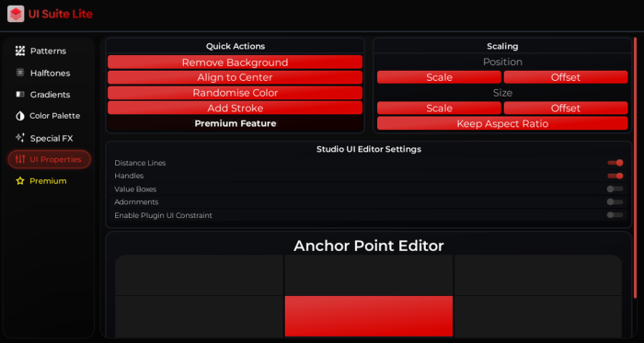
Task: Click the UI Properties sliders icon
Action: [x=20, y=159]
